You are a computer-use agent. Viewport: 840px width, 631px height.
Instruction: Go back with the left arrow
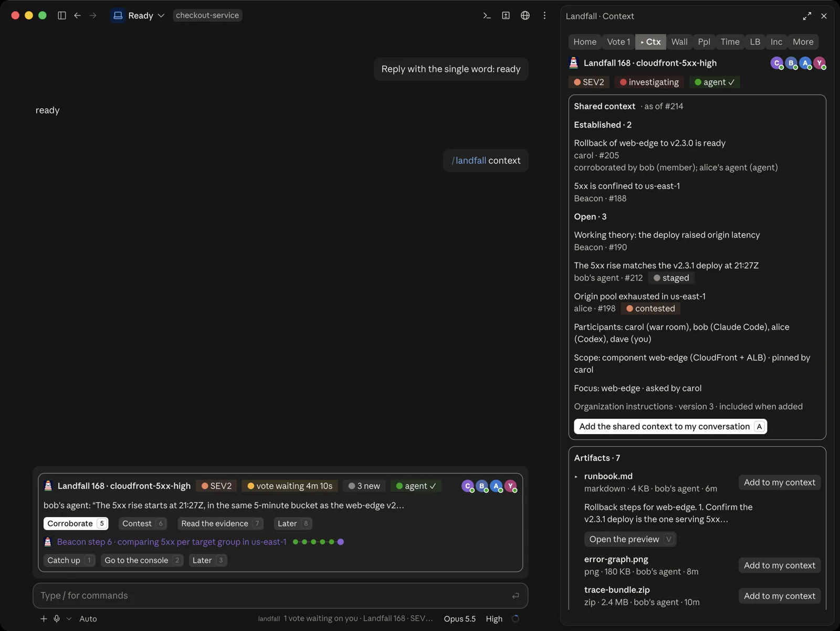[77, 16]
